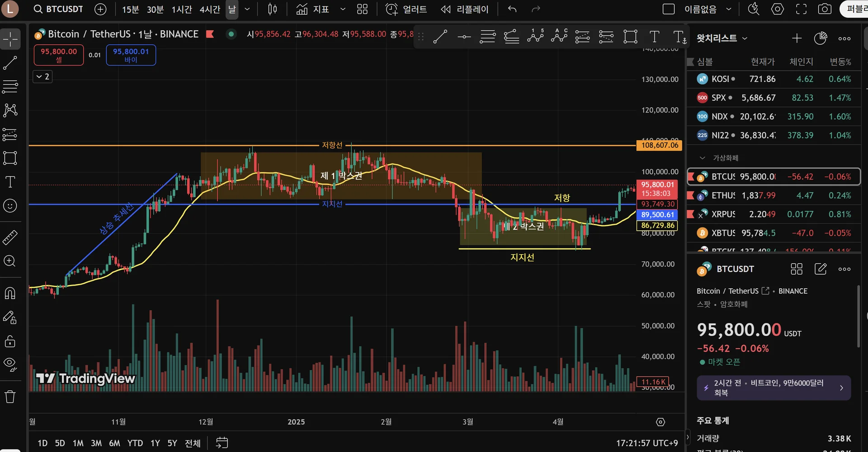
Task: Click the 95,800.01 buy button
Action: point(131,55)
